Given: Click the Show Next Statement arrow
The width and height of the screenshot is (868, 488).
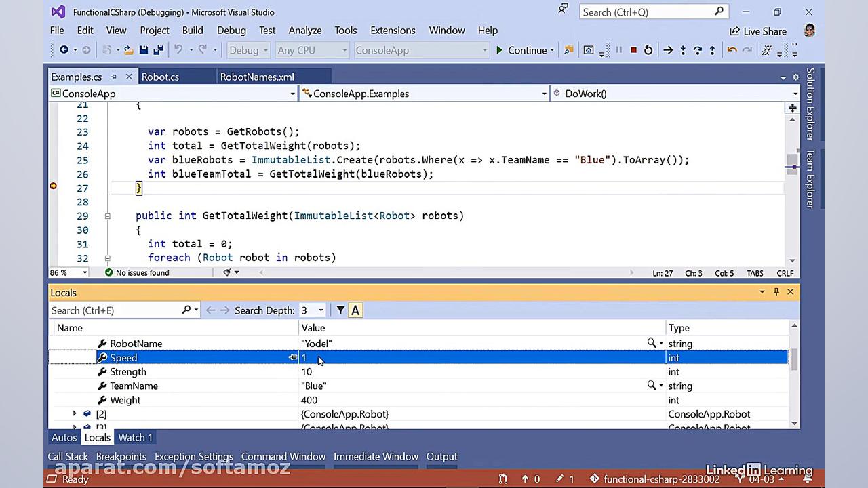Looking at the screenshot, I should (668, 50).
